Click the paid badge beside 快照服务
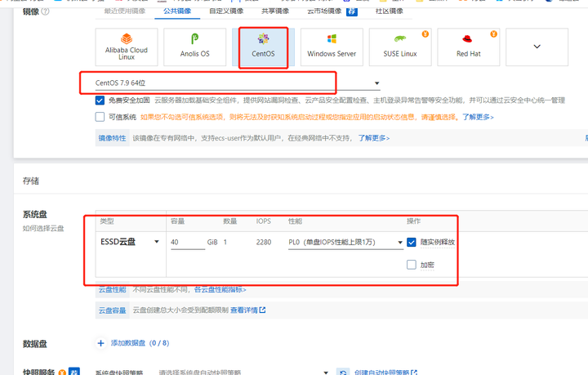 [x=62, y=373]
